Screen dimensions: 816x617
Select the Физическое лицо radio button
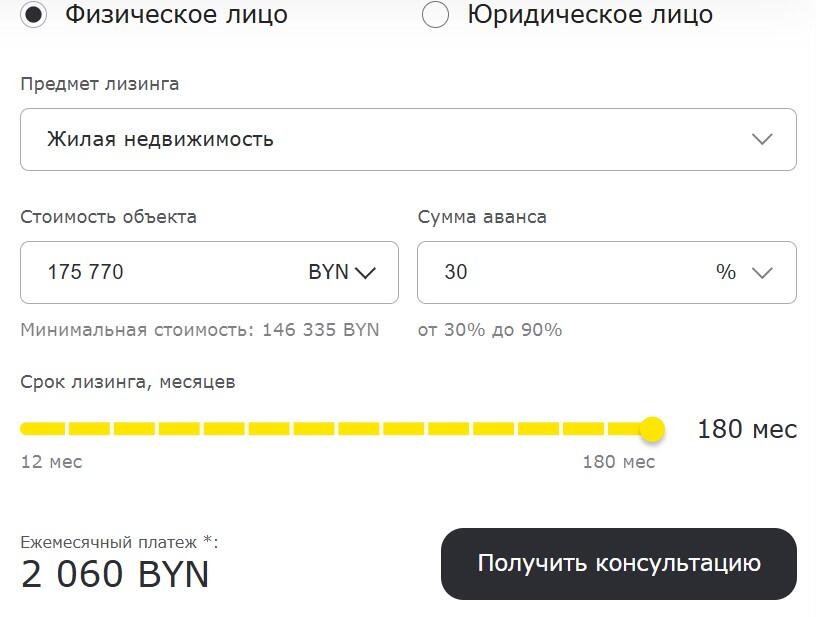pos(33,16)
